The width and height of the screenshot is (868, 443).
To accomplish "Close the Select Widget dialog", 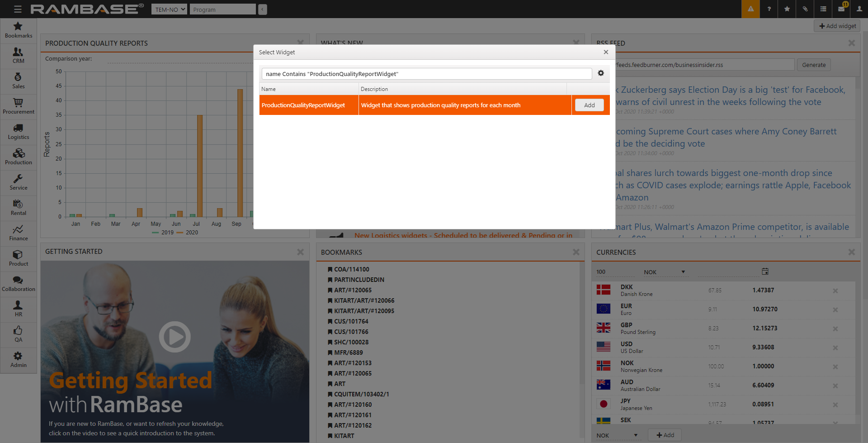I will coord(606,52).
